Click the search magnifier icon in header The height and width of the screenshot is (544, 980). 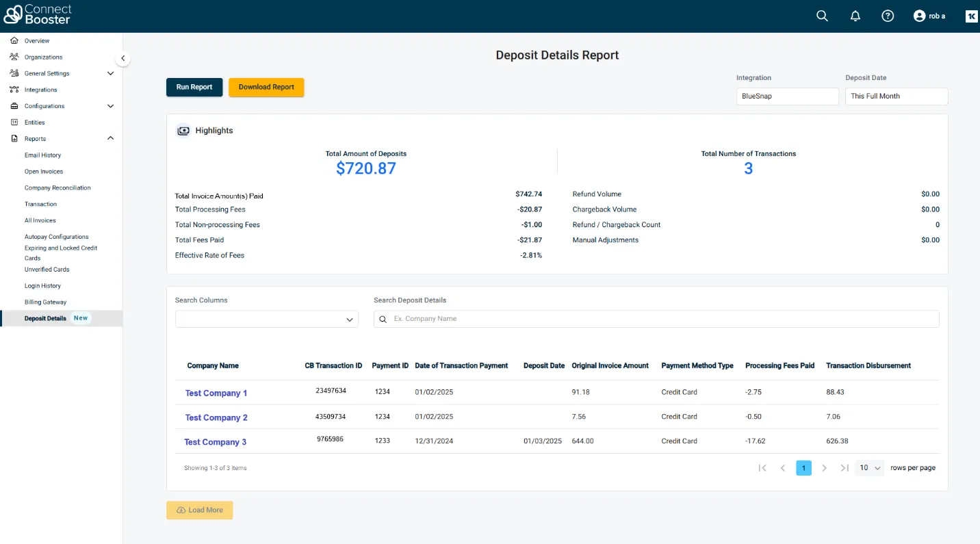[x=822, y=16]
